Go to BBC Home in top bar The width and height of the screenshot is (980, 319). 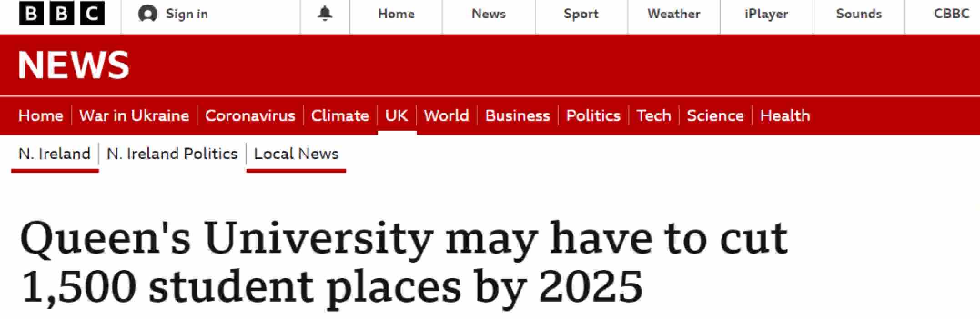[396, 14]
